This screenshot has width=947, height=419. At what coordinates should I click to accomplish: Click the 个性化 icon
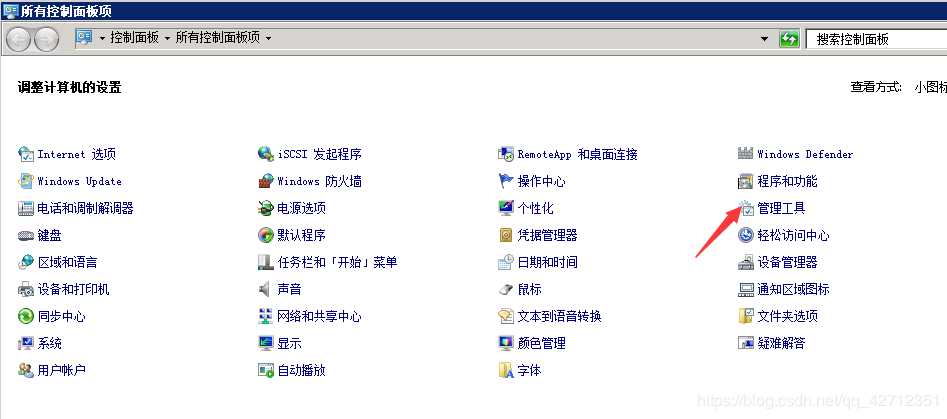[506, 208]
